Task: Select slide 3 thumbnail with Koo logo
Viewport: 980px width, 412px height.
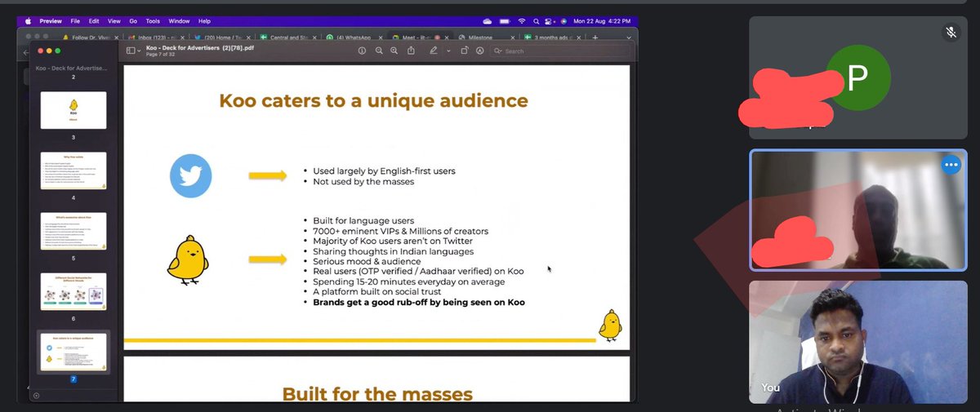Action: pyautogui.click(x=73, y=110)
